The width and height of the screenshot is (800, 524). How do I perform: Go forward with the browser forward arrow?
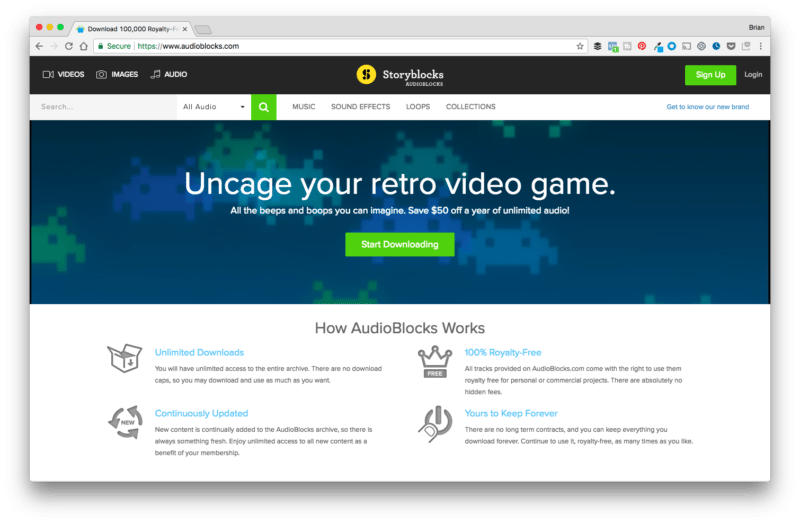pyautogui.click(x=54, y=46)
